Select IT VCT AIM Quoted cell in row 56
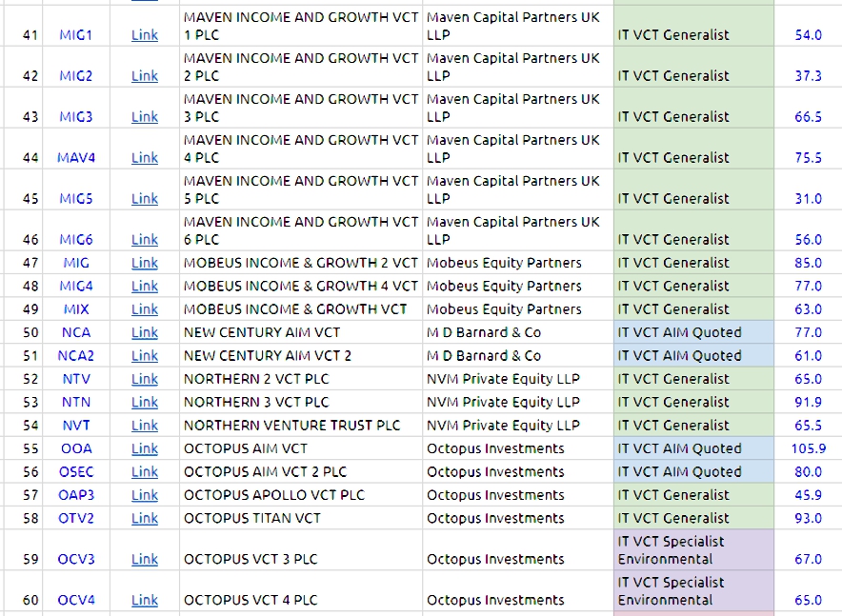Image resolution: width=842 pixels, height=616 pixels. coord(693,471)
